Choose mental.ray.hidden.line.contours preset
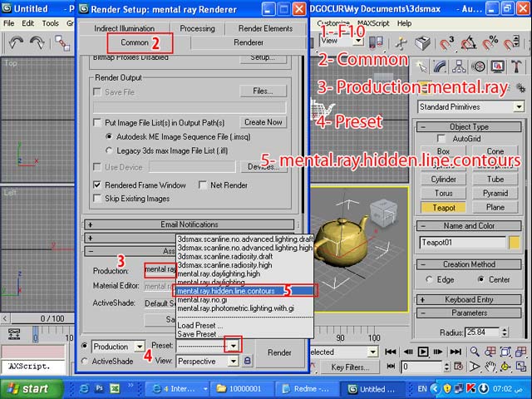 pos(244,291)
